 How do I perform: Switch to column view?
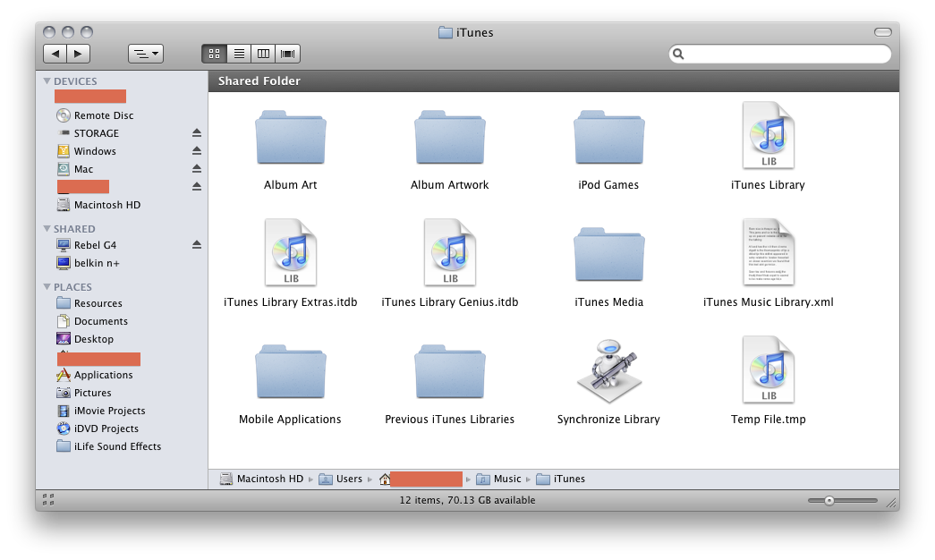tap(263, 54)
